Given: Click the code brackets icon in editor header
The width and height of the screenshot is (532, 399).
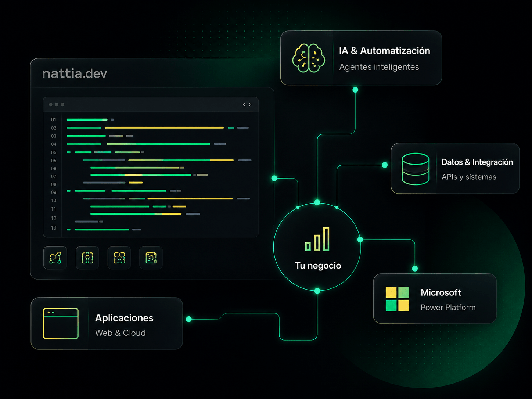Looking at the screenshot, I should [247, 105].
